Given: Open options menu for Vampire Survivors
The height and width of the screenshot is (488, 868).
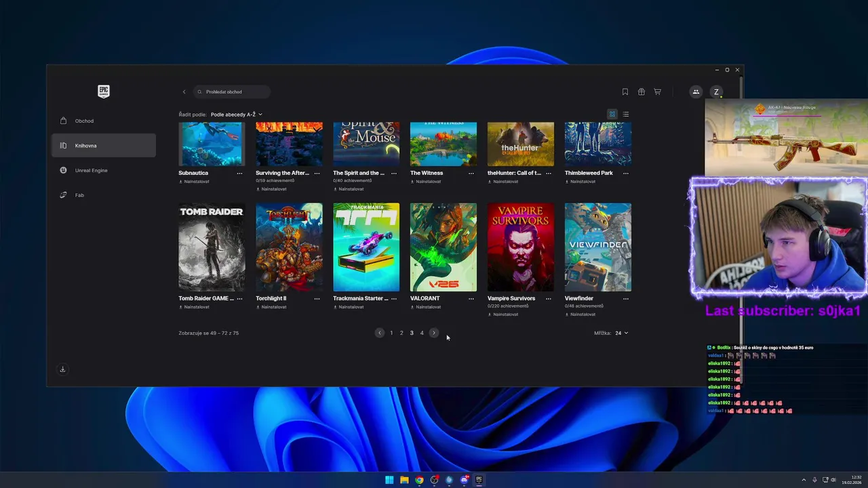Looking at the screenshot, I should [549, 299].
